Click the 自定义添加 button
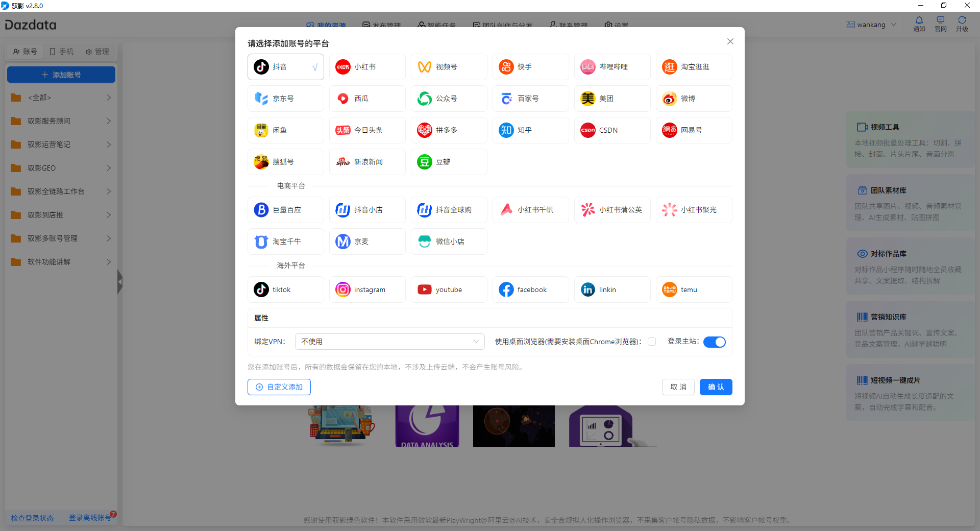The width and height of the screenshot is (980, 531). pyautogui.click(x=279, y=387)
